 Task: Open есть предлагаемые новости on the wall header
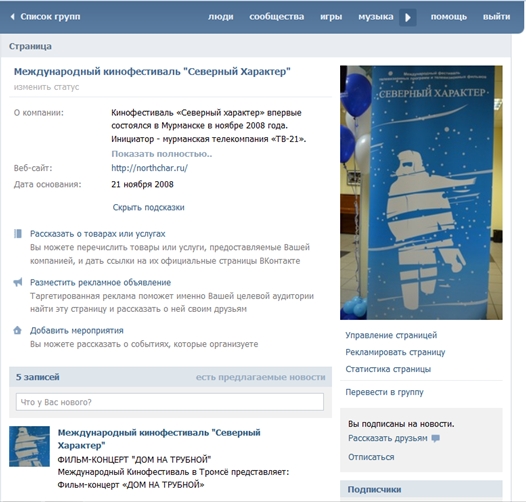coord(261,377)
